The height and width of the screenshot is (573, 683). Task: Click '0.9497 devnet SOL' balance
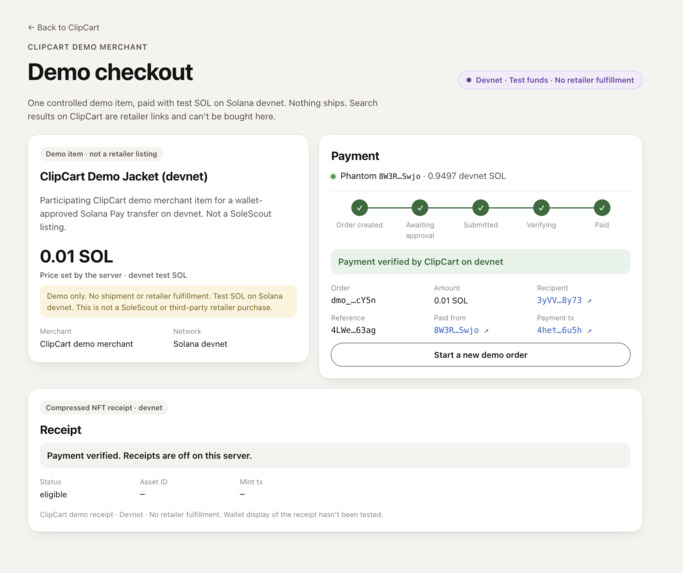click(467, 176)
